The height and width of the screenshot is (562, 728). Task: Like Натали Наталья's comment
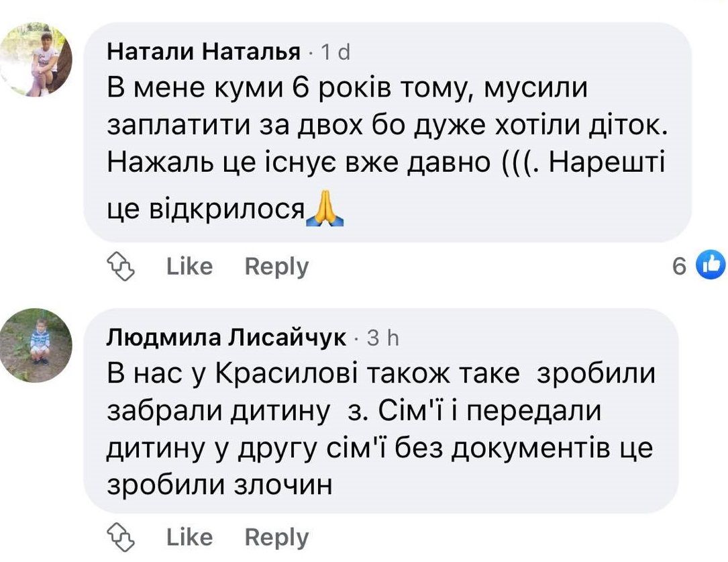pos(189,267)
